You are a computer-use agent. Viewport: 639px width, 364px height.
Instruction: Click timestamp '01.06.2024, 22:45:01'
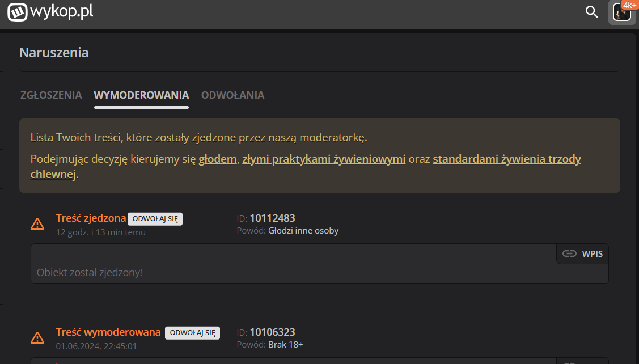click(96, 346)
